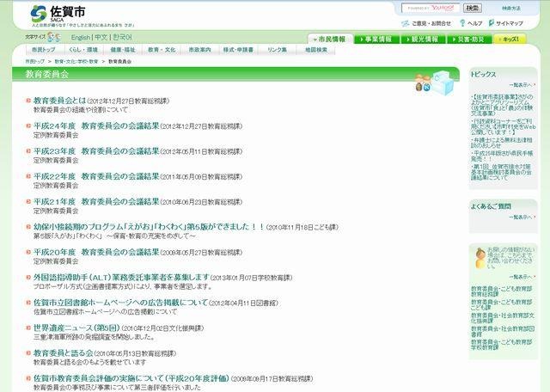The image size is (550, 392).
Task: Switch language to Korean
Action: pos(122,37)
